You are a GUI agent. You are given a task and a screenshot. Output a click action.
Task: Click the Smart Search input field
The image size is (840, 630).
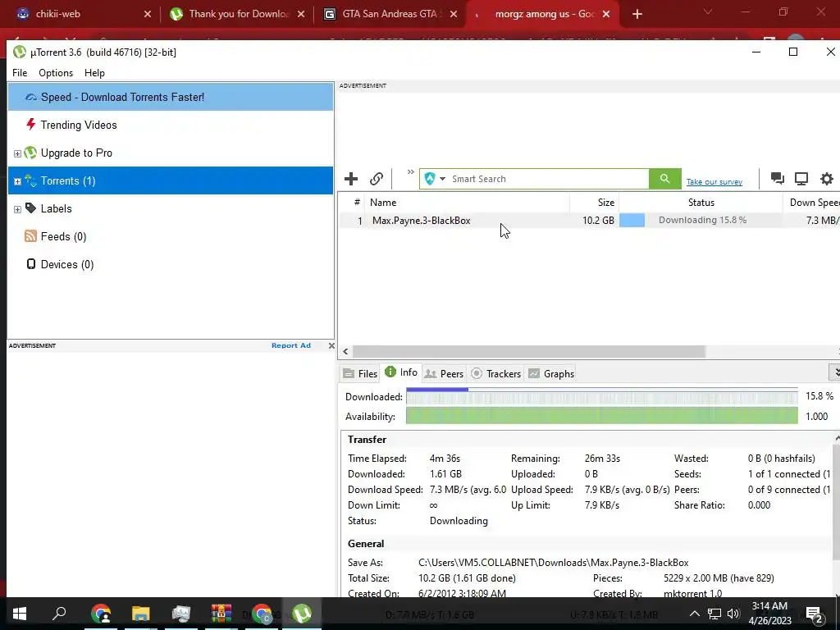tap(549, 179)
